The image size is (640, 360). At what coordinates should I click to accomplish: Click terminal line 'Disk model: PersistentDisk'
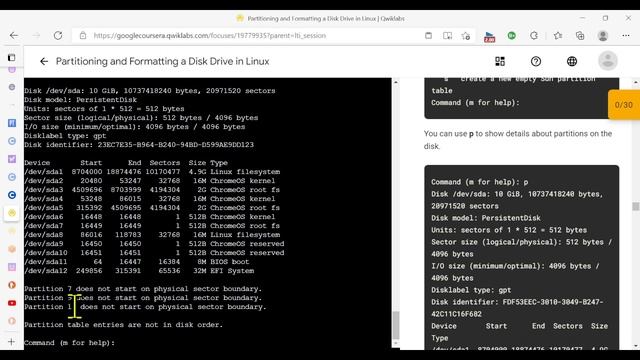coord(80,100)
